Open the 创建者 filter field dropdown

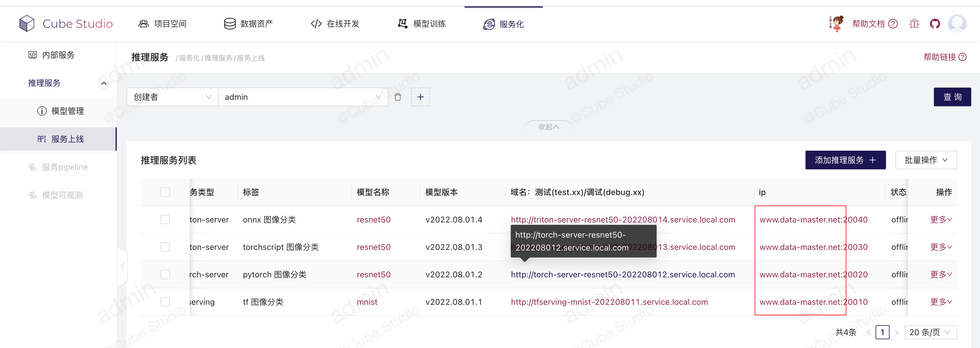tap(172, 97)
